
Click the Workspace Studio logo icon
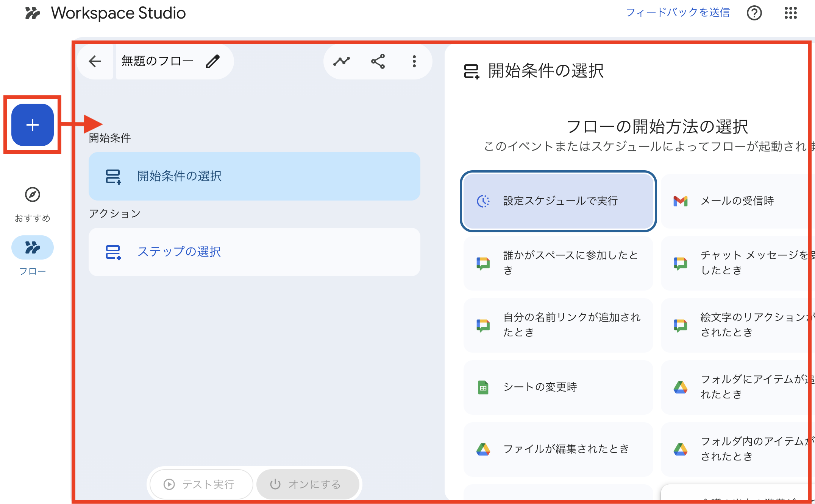[33, 13]
